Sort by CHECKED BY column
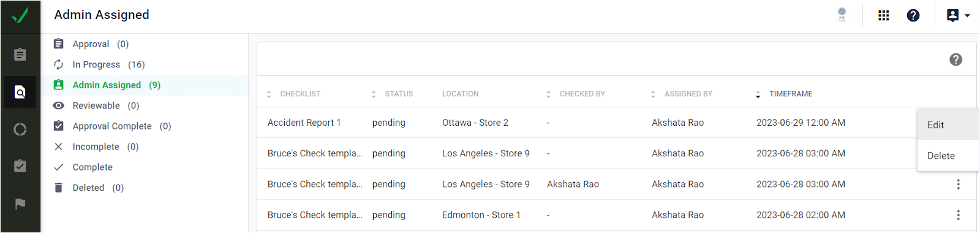The width and height of the screenshot is (980, 233). point(575,94)
